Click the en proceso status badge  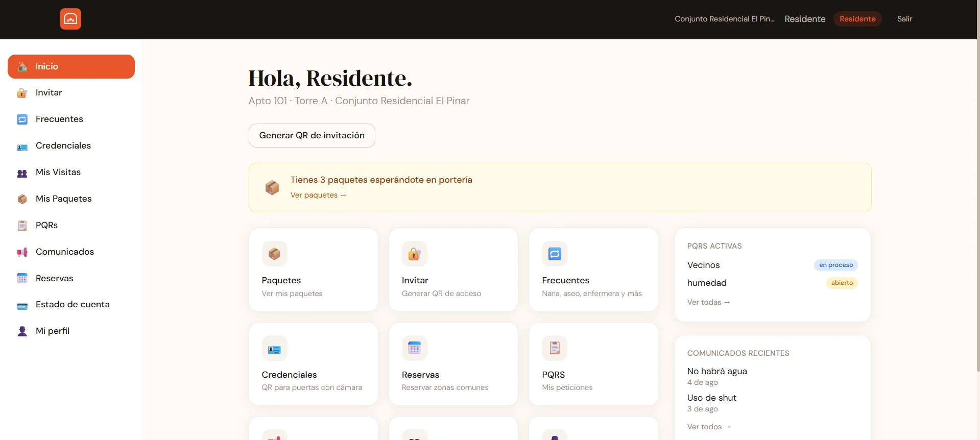(x=836, y=265)
